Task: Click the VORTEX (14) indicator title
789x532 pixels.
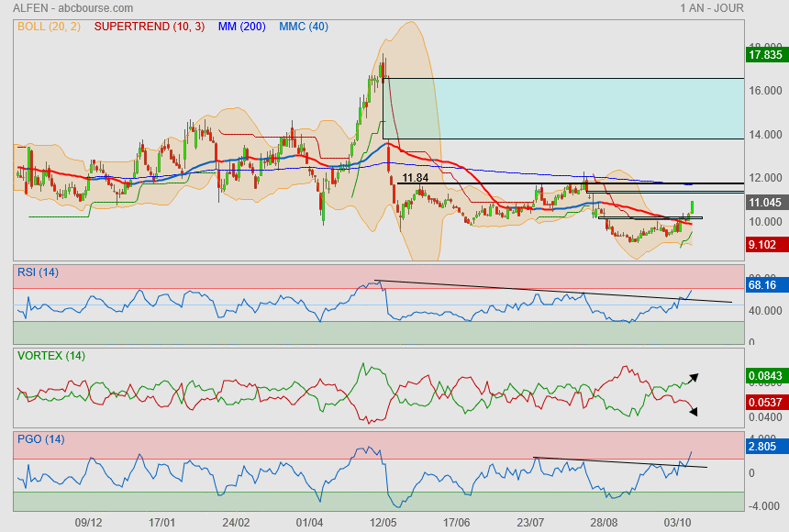Action: (x=51, y=356)
